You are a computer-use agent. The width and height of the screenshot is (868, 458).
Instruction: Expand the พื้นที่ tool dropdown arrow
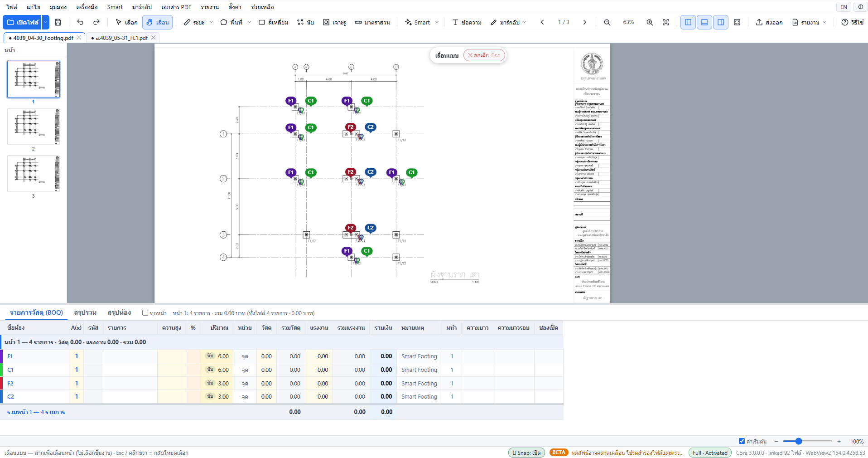(x=249, y=22)
